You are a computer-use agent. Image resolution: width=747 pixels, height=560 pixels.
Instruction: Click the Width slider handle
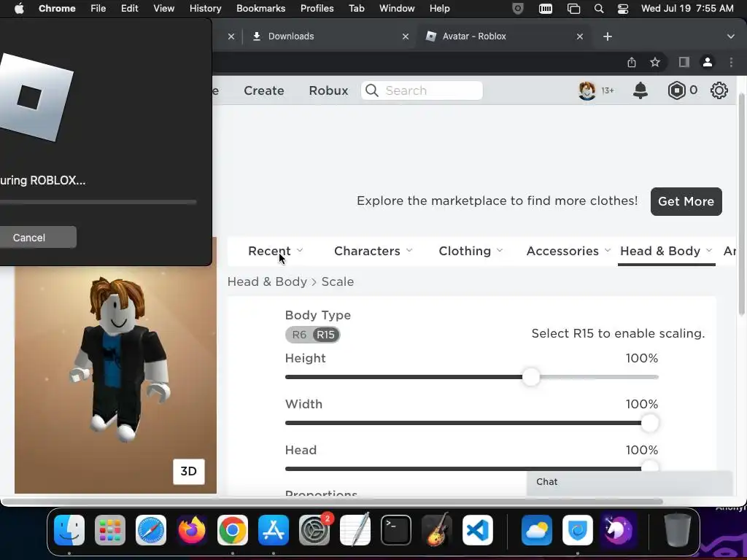(x=650, y=423)
